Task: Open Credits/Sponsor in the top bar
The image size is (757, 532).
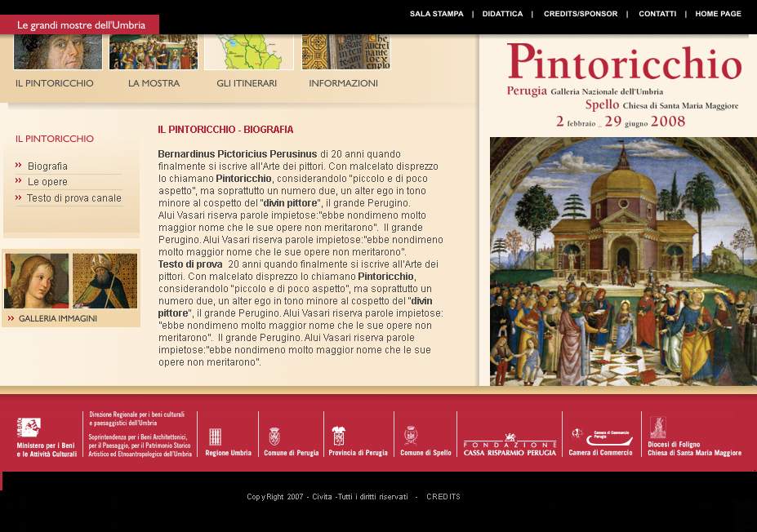Action: click(581, 14)
